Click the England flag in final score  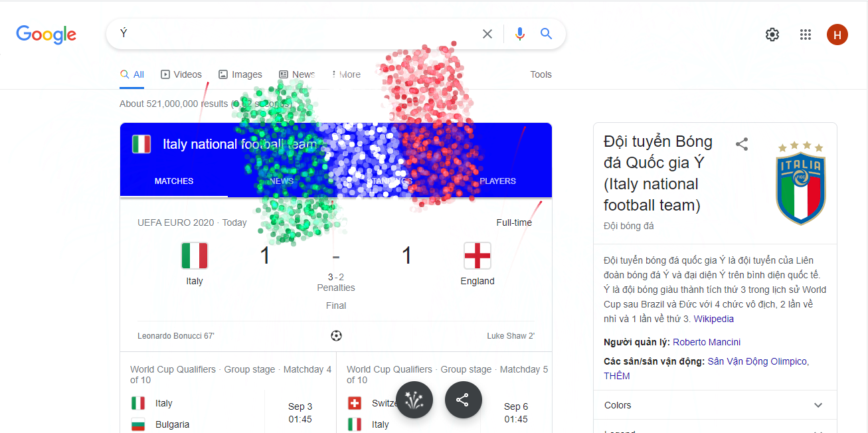[477, 256]
